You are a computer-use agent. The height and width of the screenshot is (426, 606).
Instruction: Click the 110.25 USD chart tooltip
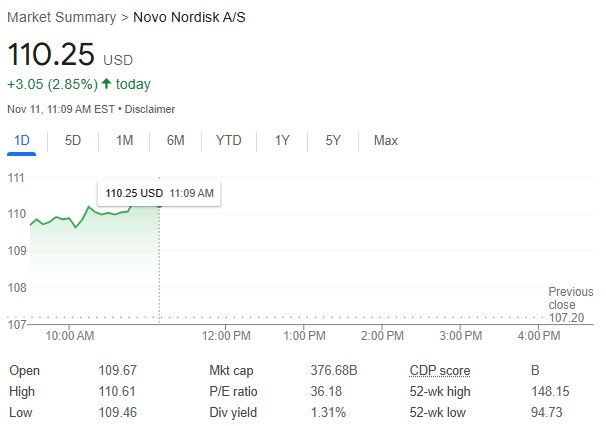(x=159, y=193)
